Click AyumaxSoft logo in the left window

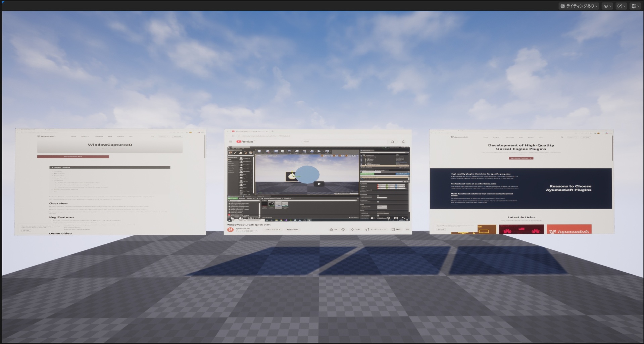46,136
